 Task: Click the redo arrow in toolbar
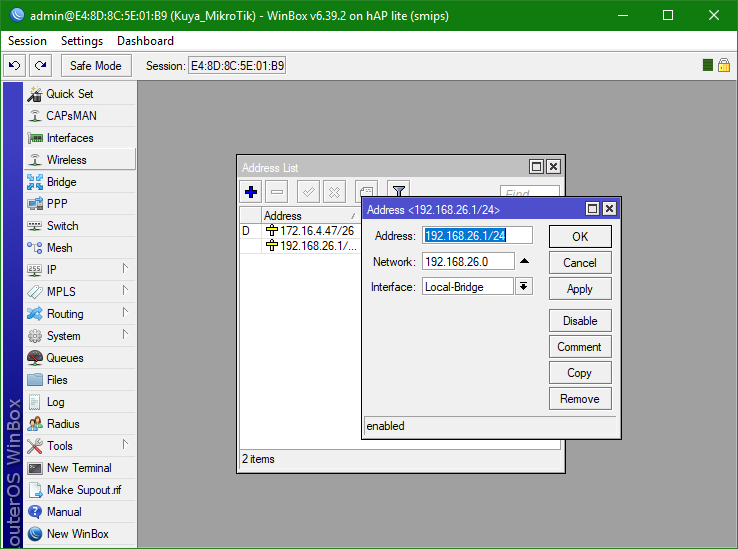(40, 65)
